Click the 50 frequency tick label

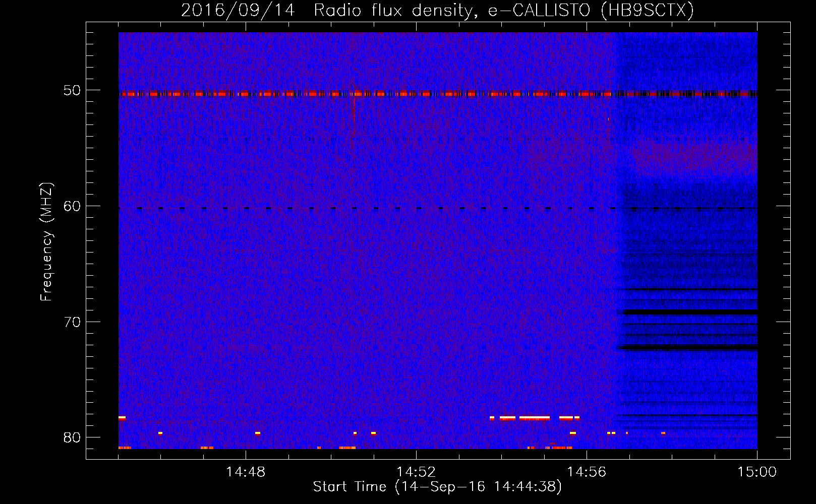pyautogui.click(x=72, y=90)
